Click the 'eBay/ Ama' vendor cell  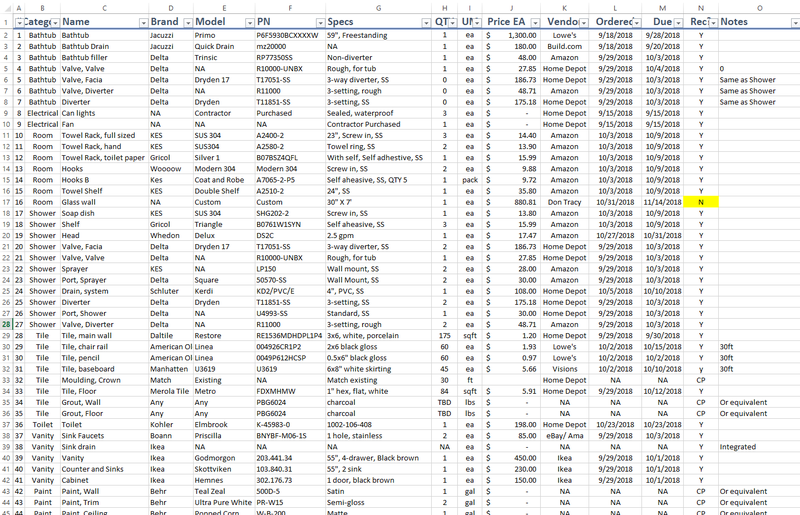coord(564,436)
